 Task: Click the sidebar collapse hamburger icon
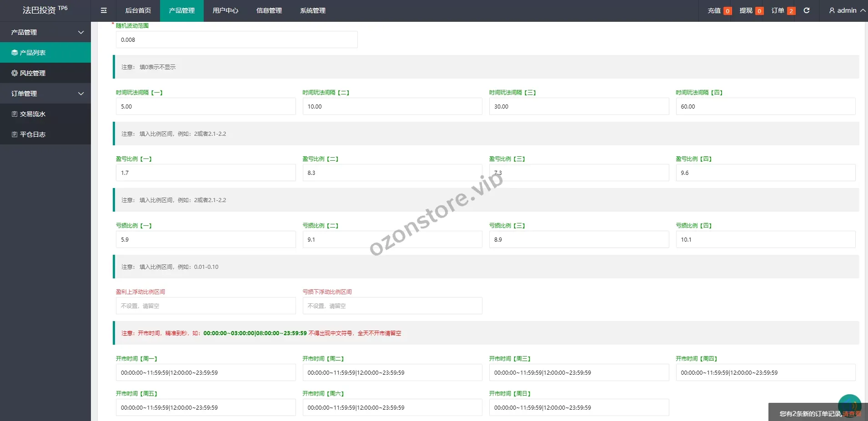104,10
